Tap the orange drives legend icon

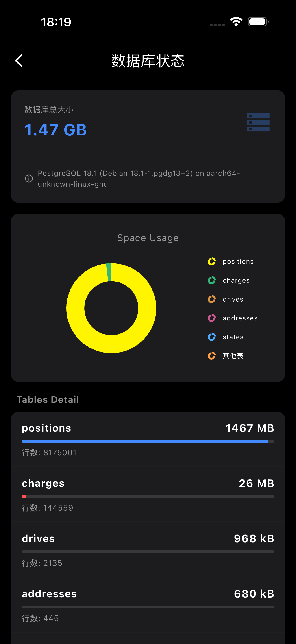[x=212, y=299]
